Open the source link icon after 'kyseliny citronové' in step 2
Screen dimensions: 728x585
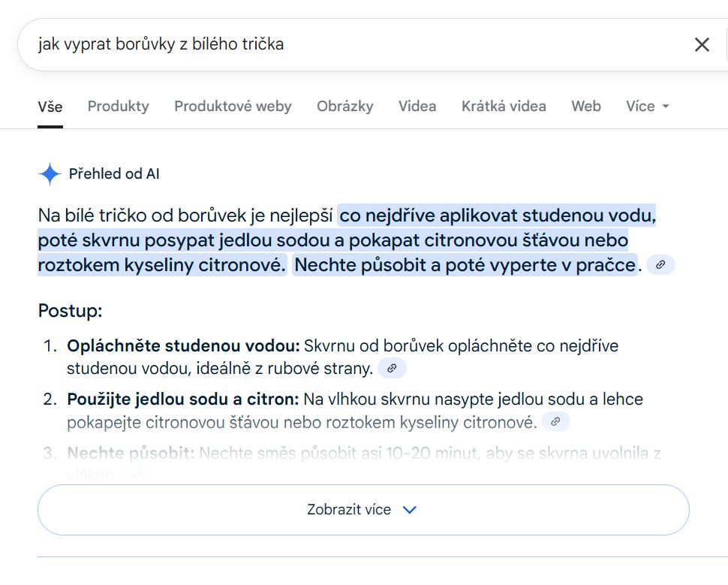pos(555,422)
